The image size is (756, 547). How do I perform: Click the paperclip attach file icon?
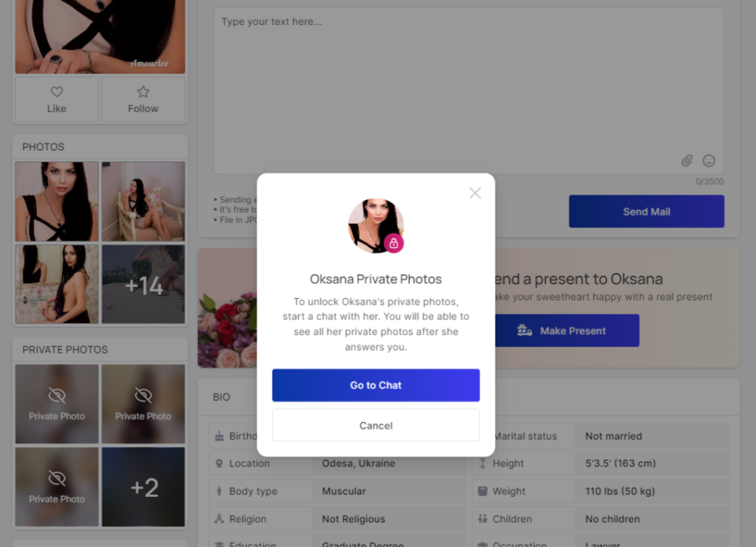click(687, 160)
